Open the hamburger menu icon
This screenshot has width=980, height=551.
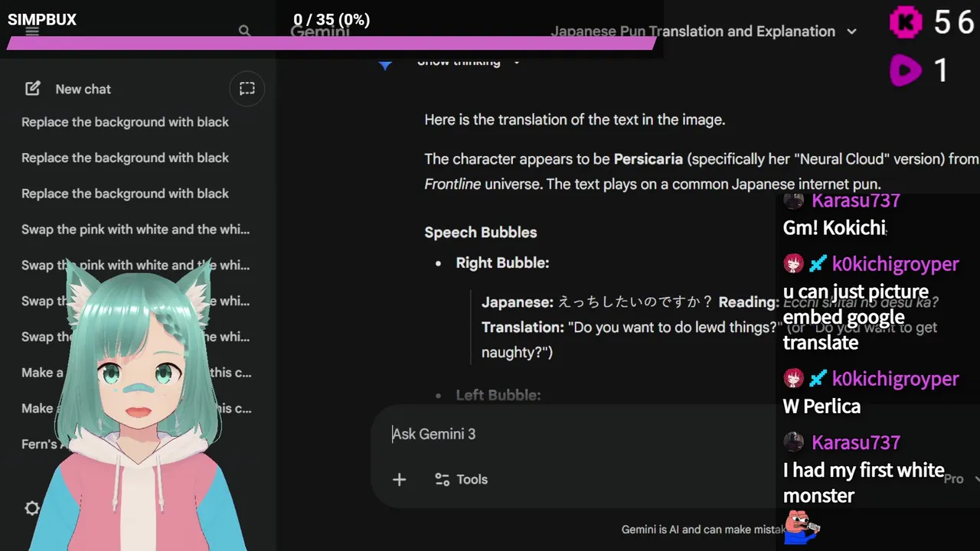[32, 31]
